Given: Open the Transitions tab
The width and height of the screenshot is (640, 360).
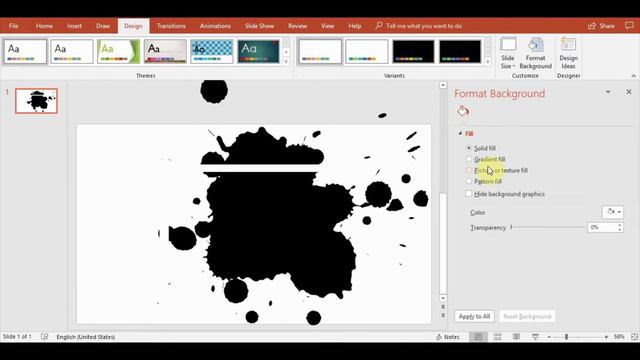Looking at the screenshot, I should pos(171,26).
